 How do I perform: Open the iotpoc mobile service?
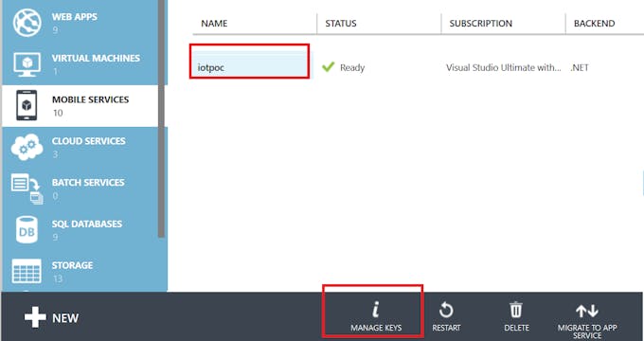211,68
